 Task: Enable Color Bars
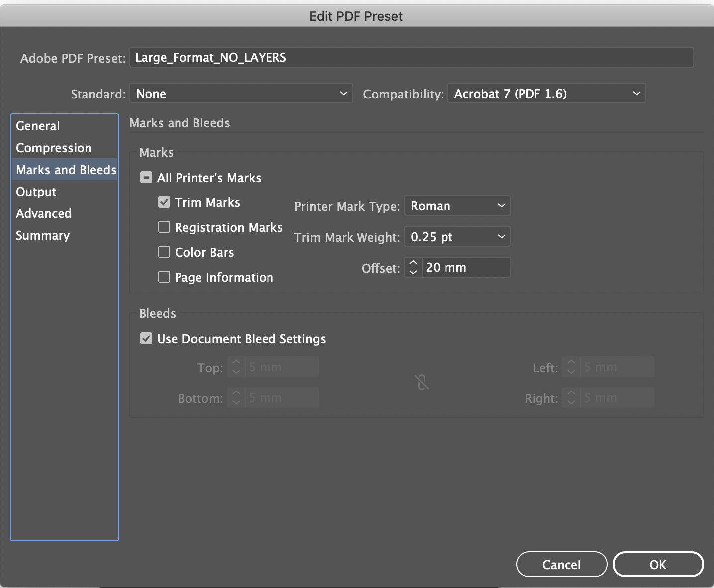(x=164, y=252)
